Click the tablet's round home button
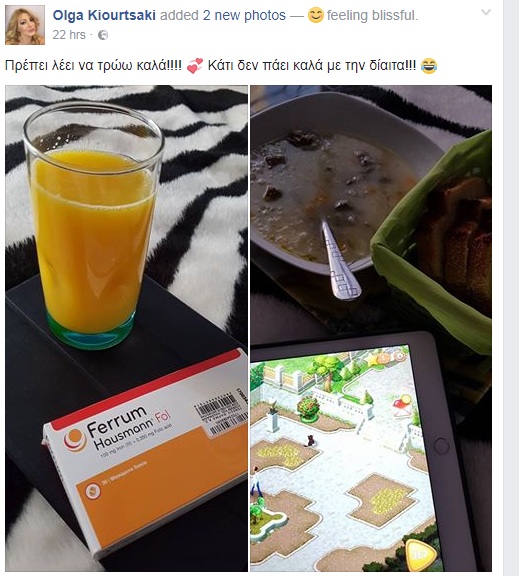The width and height of the screenshot is (519, 576). 441,446
